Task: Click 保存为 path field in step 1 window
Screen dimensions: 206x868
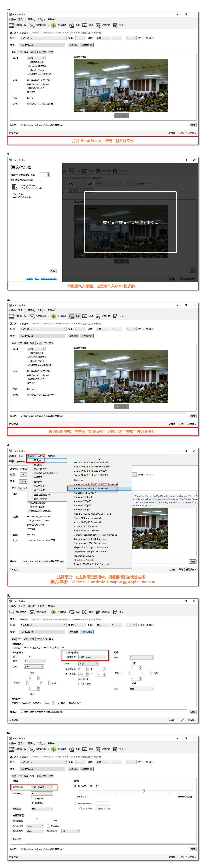Action: tap(103, 125)
